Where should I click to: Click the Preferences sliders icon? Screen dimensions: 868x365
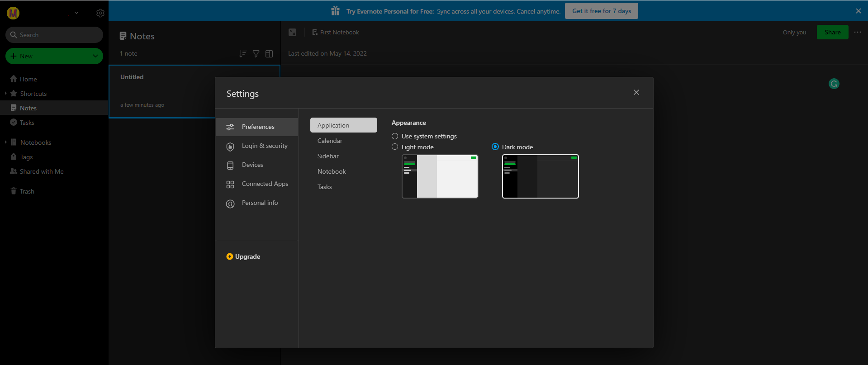[230, 127]
